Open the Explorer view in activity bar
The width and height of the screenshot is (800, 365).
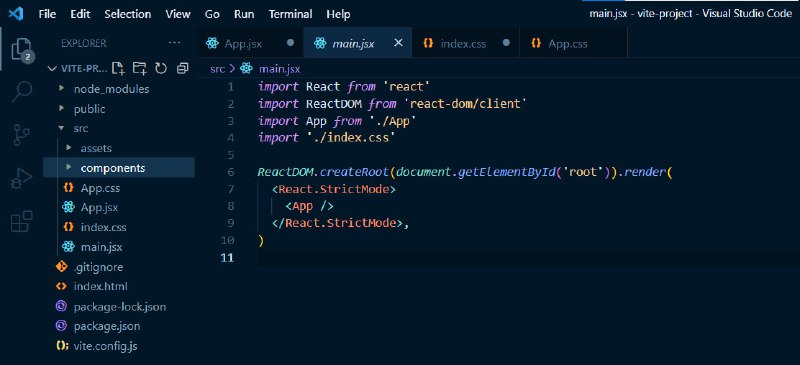click(21, 50)
